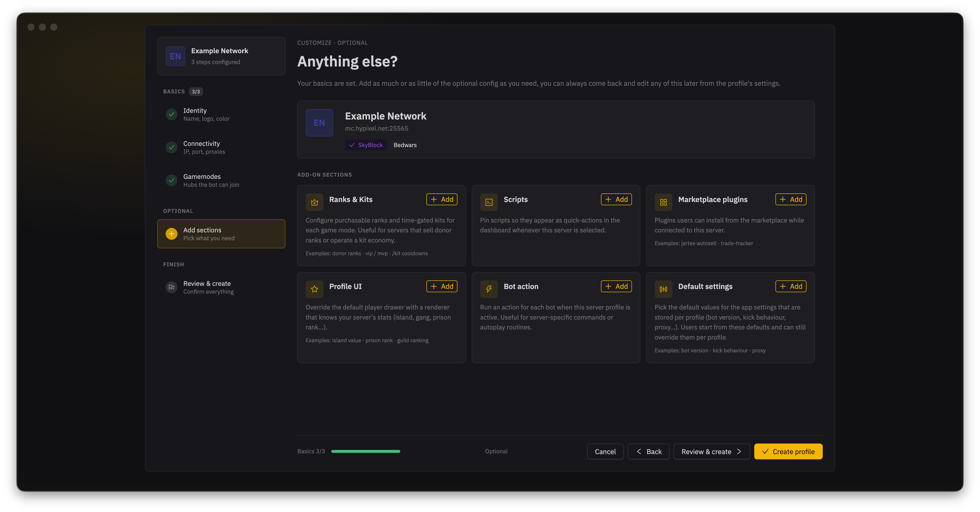980x512 pixels.
Task: Click the yellow Create profile button
Action: click(x=788, y=452)
